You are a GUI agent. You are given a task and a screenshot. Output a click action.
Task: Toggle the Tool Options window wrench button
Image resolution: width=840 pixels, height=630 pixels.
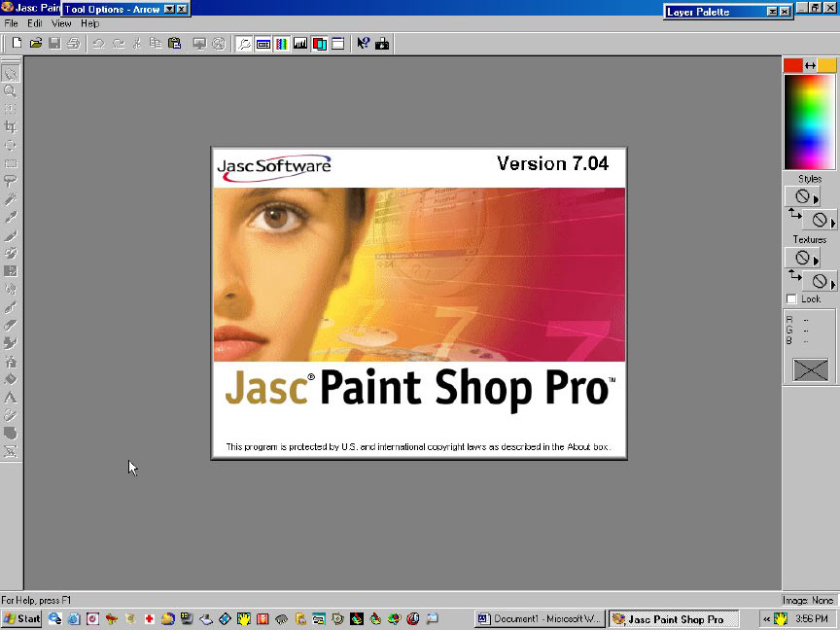[244, 44]
